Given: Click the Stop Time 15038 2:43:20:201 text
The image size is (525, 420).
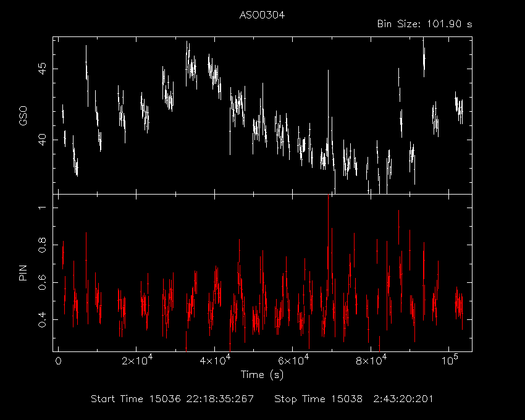Looking at the screenshot, I should [353, 399].
